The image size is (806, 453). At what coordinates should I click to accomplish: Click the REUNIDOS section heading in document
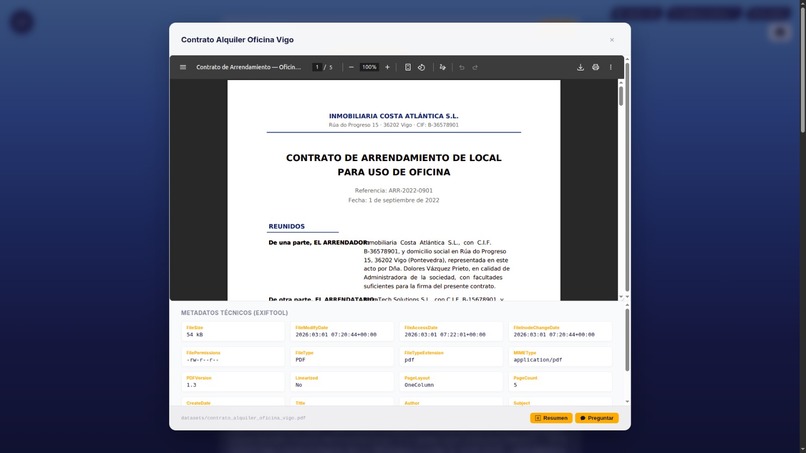point(286,226)
